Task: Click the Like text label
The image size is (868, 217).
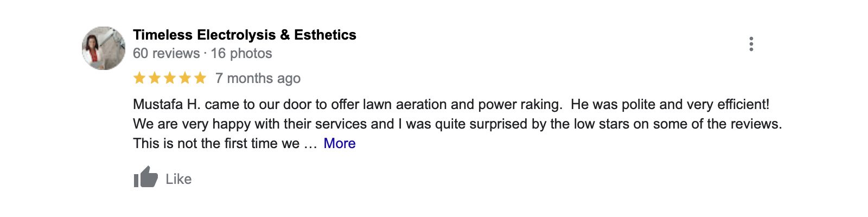Action: coord(178,179)
